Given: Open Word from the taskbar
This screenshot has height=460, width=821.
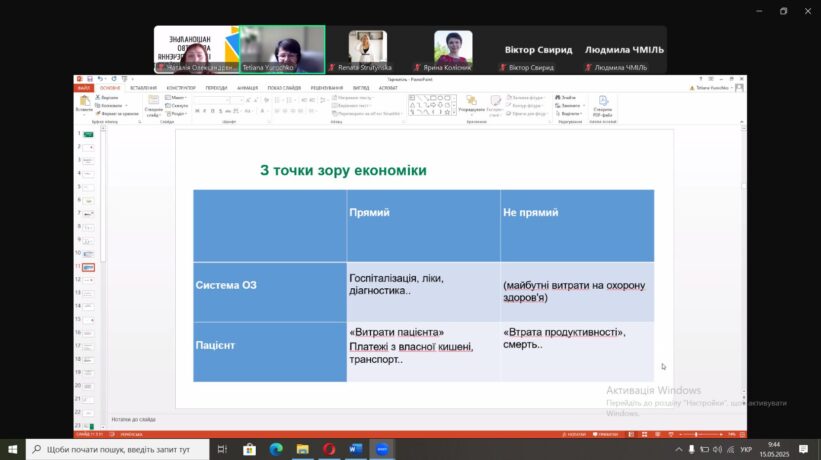Looking at the screenshot, I should 354,449.
